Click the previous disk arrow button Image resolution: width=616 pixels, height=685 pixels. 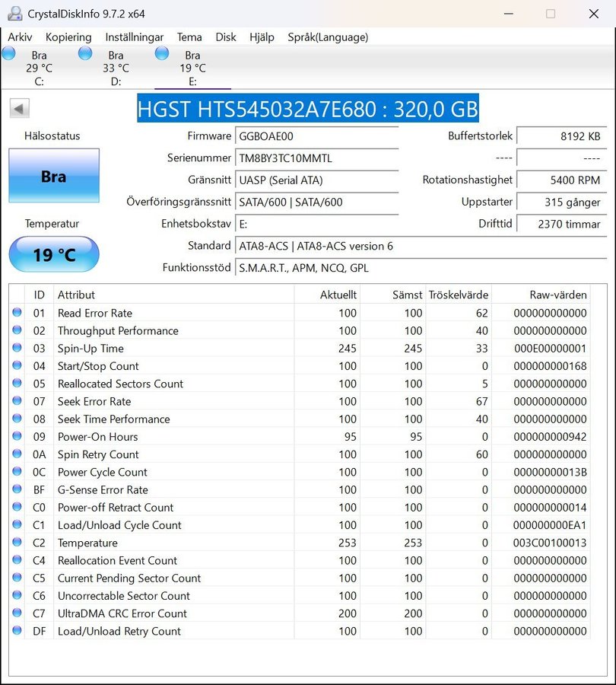20,109
